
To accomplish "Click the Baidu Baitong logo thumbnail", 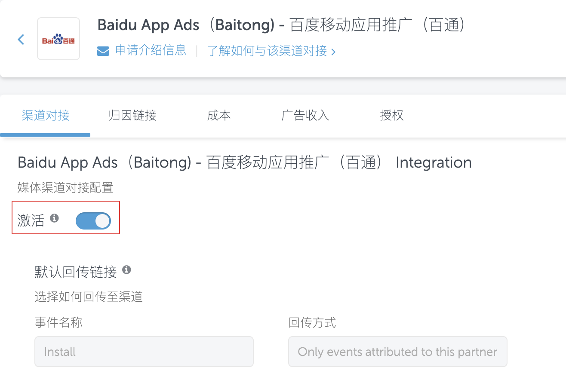I will point(58,39).
